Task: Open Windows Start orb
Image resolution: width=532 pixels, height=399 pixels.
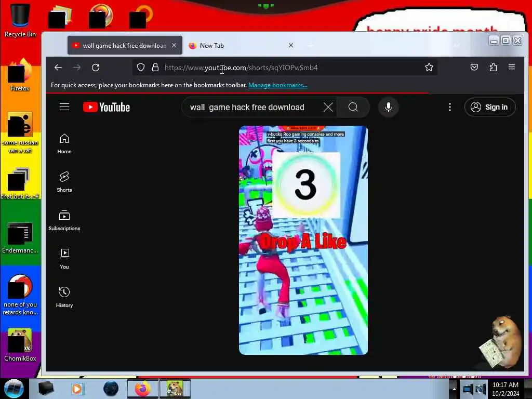Action: pyautogui.click(x=14, y=389)
